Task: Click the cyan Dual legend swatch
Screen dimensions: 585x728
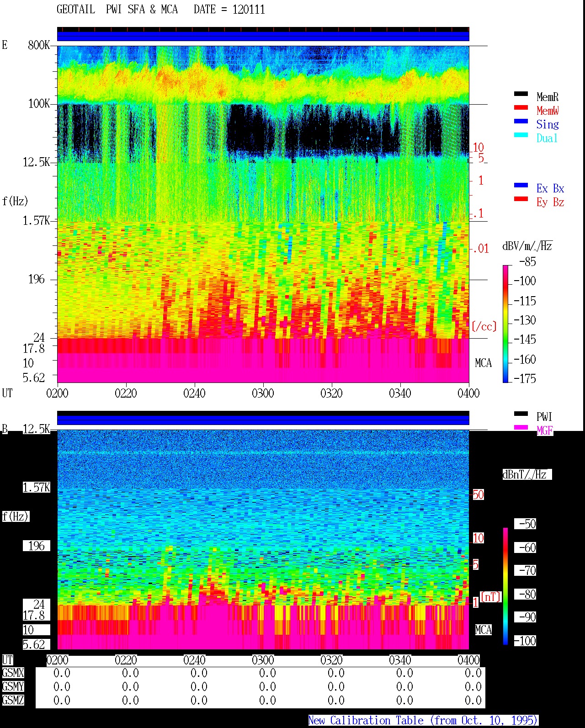Action: 521,135
